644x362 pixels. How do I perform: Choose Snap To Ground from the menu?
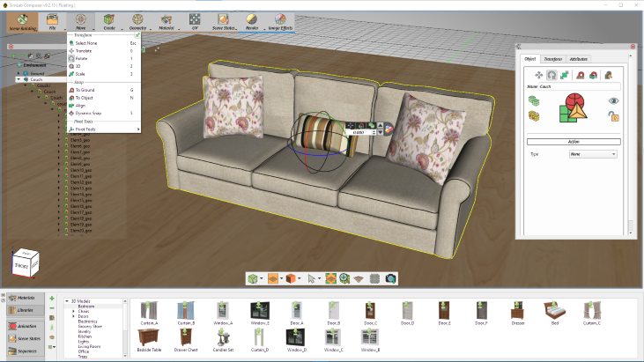(85, 90)
